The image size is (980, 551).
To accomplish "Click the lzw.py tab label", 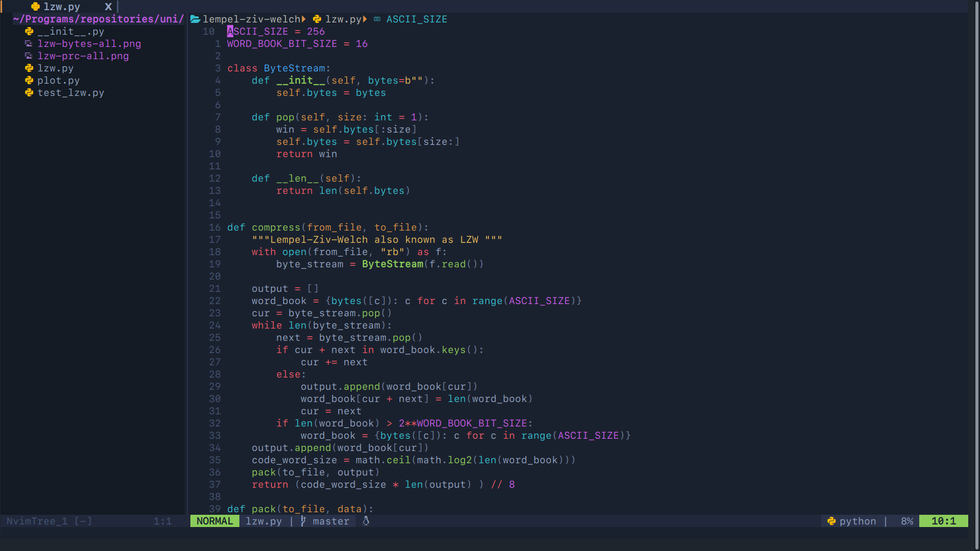I will (61, 7).
